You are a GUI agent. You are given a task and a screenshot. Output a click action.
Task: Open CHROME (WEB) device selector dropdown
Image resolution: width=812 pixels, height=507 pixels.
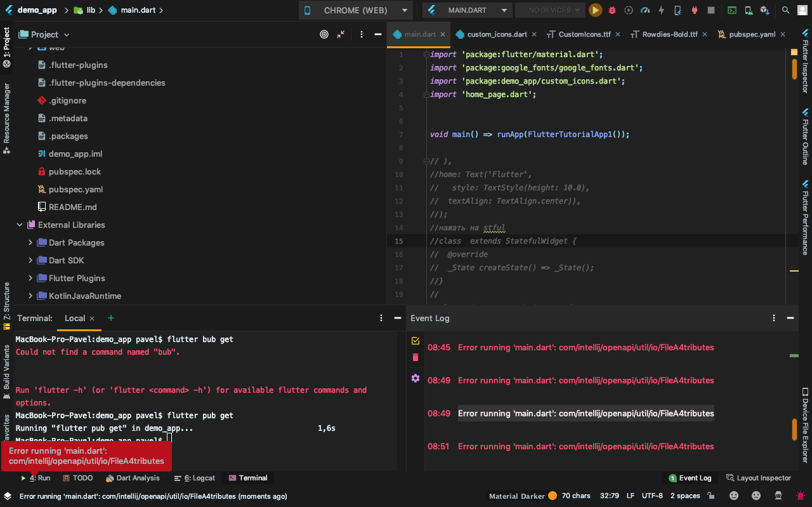tap(357, 10)
